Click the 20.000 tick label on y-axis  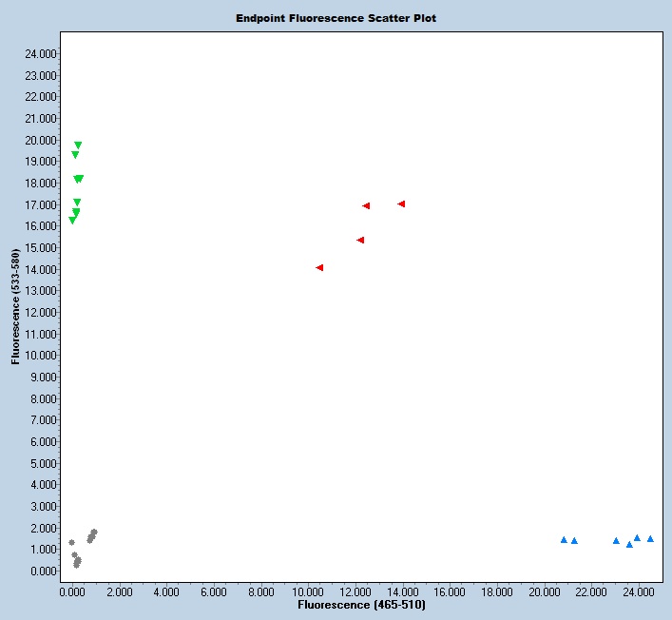(x=40, y=140)
